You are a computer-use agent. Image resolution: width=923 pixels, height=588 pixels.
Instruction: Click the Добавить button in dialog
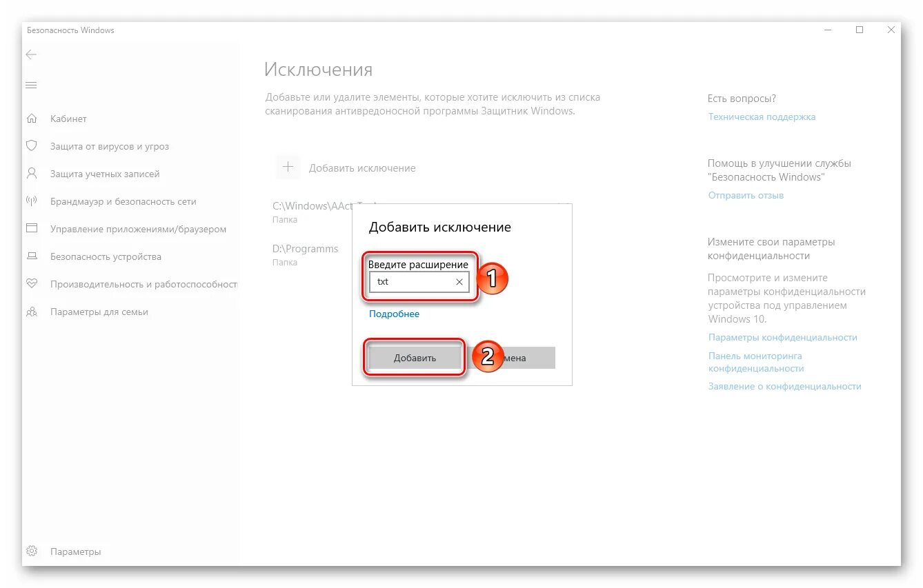tap(415, 358)
